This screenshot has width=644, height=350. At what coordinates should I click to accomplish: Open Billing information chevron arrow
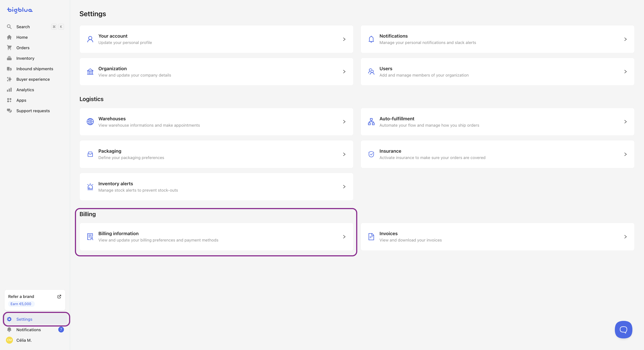click(344, 237)
